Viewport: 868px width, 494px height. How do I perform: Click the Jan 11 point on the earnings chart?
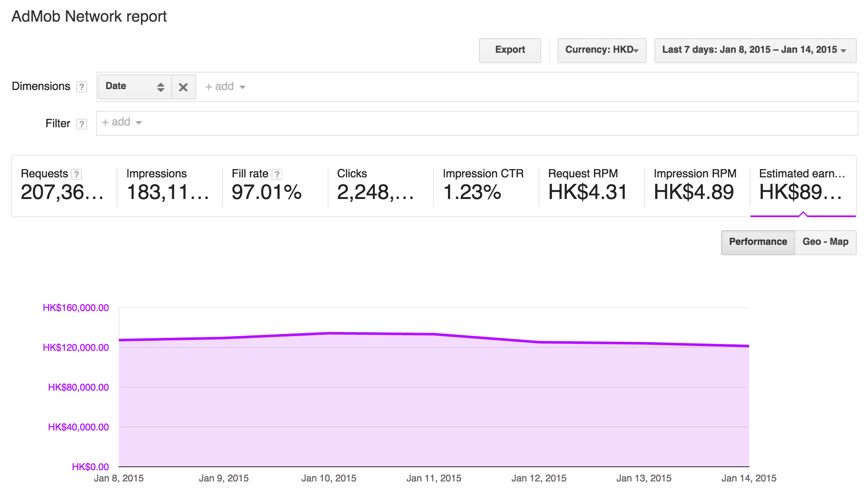[x=434, y=334]
